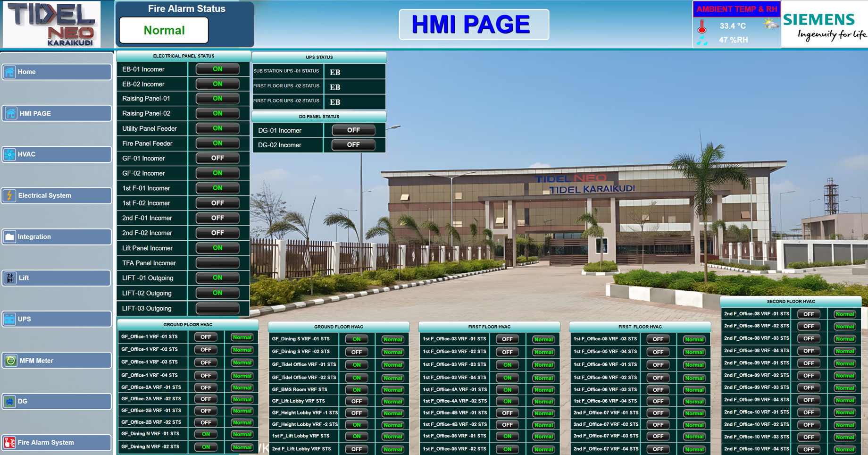Click the UPS battery icon
Image resolution: width=868 pixels, height=455 pixels.
pos(9,320)
